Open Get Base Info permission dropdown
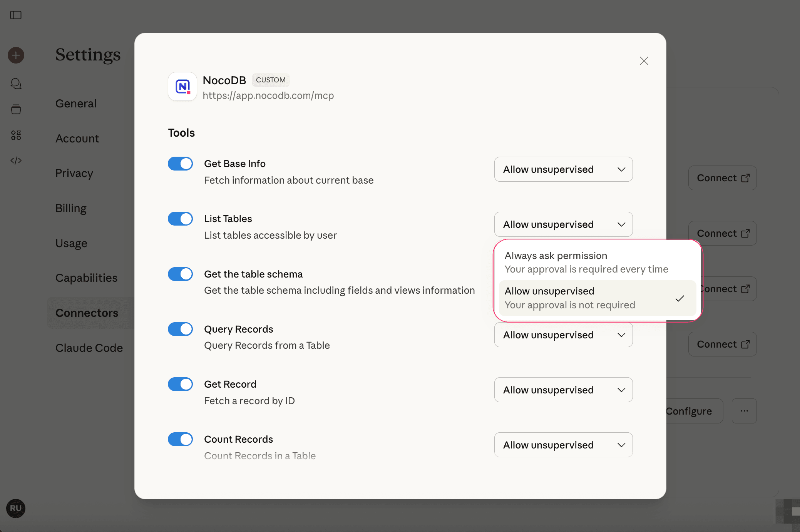The height and width of the screenshot is (532, 800). click(563, 169)
